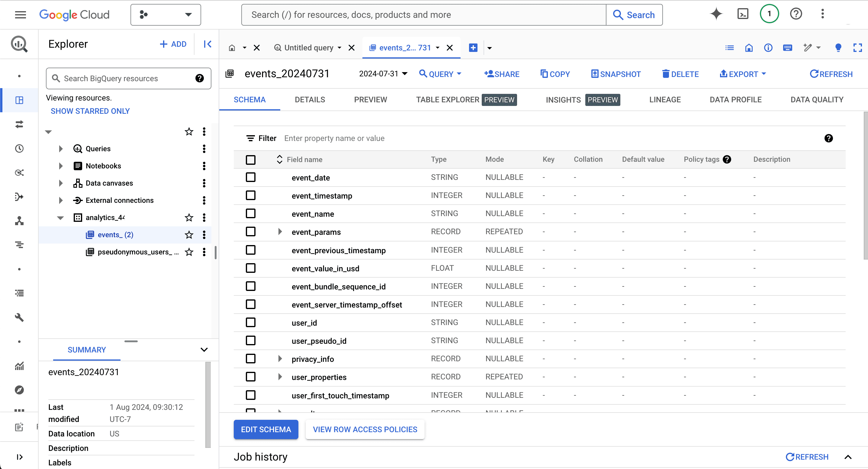Click the schema panel vertical scrollbar
868x469 pixels.
pyautogui.click(x=865, y=186)
